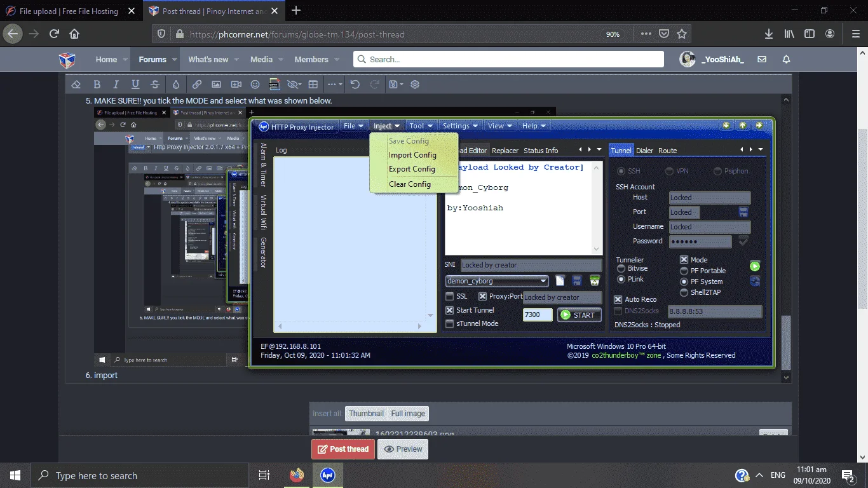Toggle underline formatting in the editor
The height and width of the screenshot is (488, 868).
[x=135, y=85]
